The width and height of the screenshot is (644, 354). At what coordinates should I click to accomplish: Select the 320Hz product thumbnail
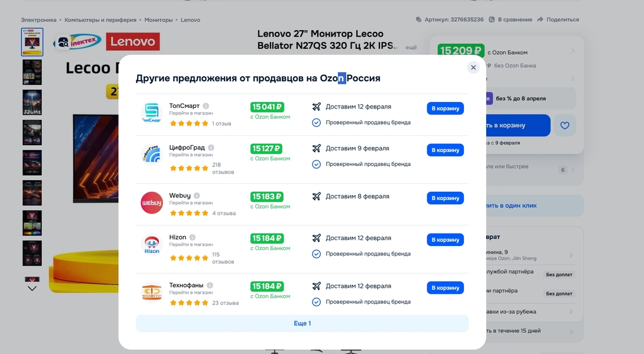pos(32,102)
